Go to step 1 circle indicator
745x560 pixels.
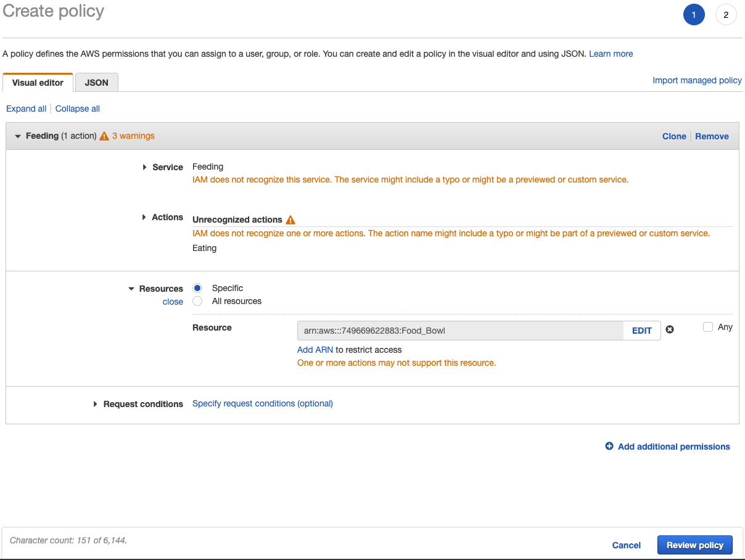pos(694,15)
